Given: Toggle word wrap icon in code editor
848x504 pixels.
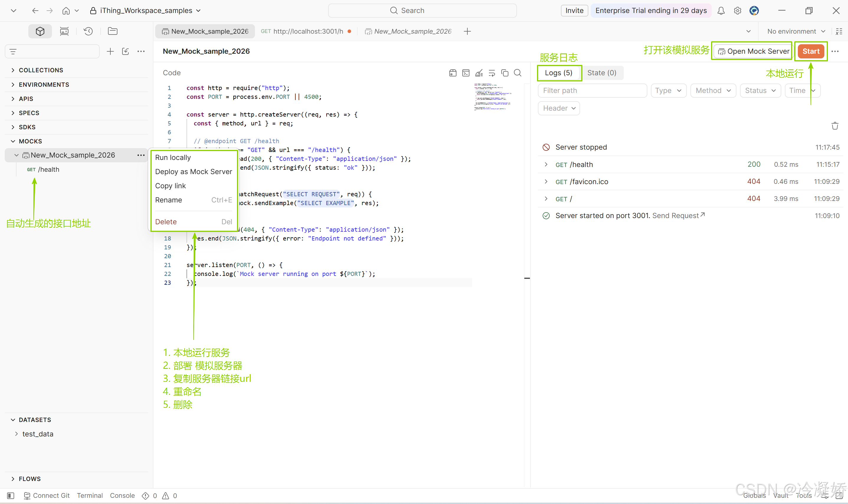Looking at the screenshot, I should 492,73.
